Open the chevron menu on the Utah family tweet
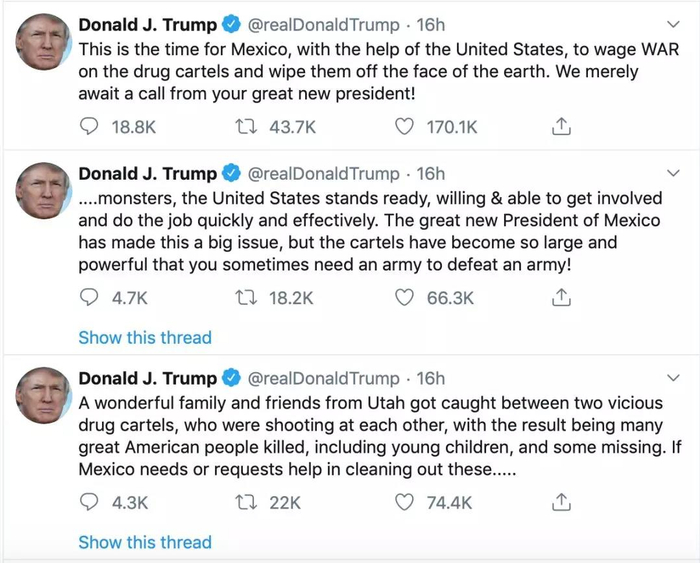 [x=672, y=378]
